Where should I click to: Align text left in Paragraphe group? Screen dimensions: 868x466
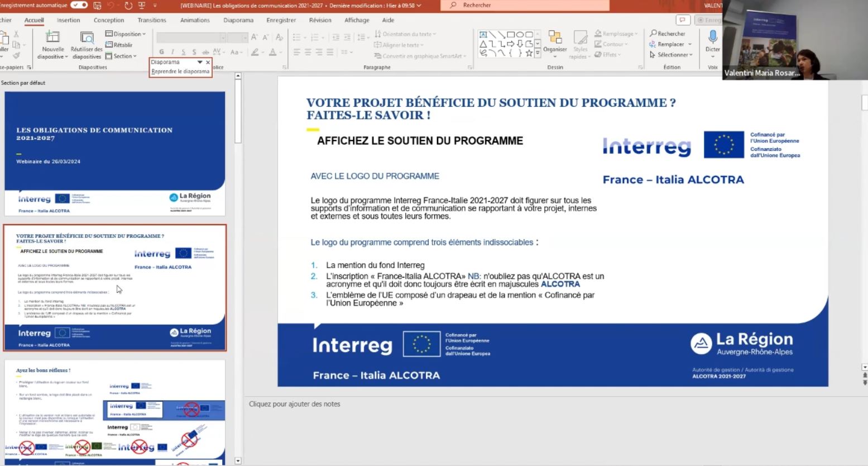(297, 52)
